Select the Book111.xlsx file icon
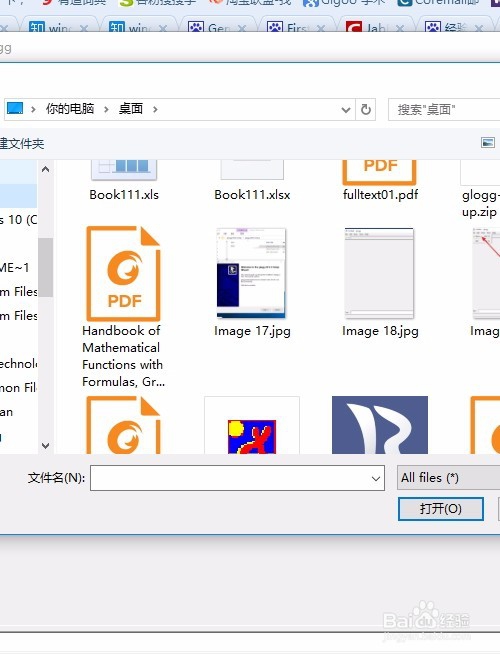Viewport: 500px width, 654px height. (252, 170)
